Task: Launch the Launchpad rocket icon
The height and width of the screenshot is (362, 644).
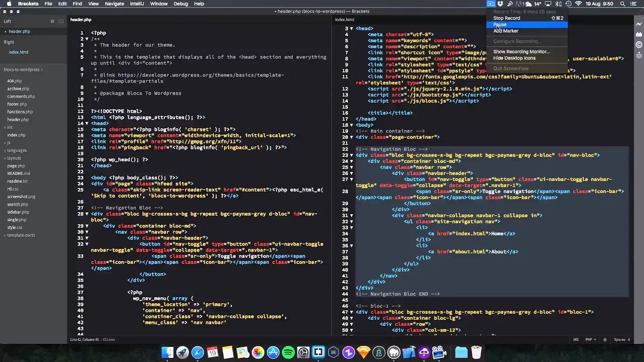Action: 183,352
